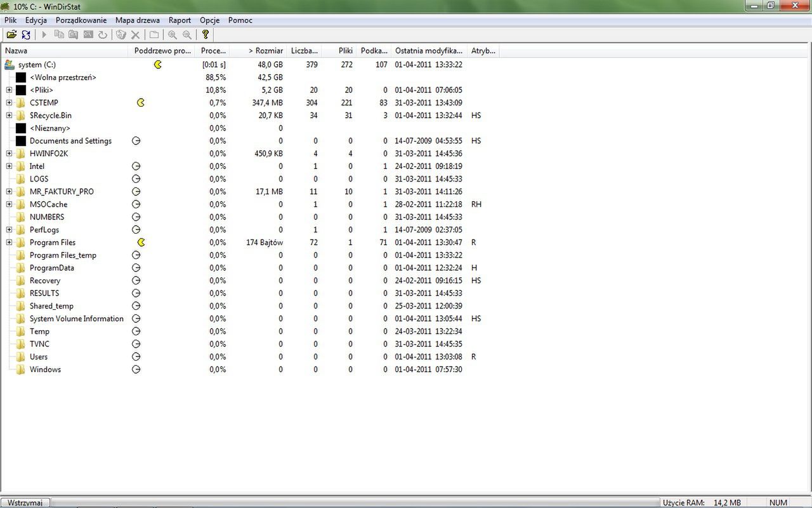
Task: Expand the Intel folder node
Action: (10, 166)
